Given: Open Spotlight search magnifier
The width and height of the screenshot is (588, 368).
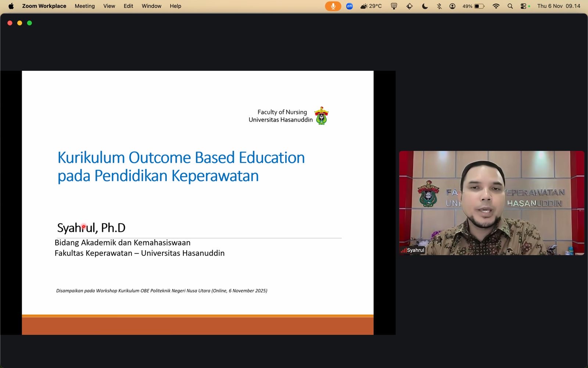Looking at the screenshot, I should [510, 6].
